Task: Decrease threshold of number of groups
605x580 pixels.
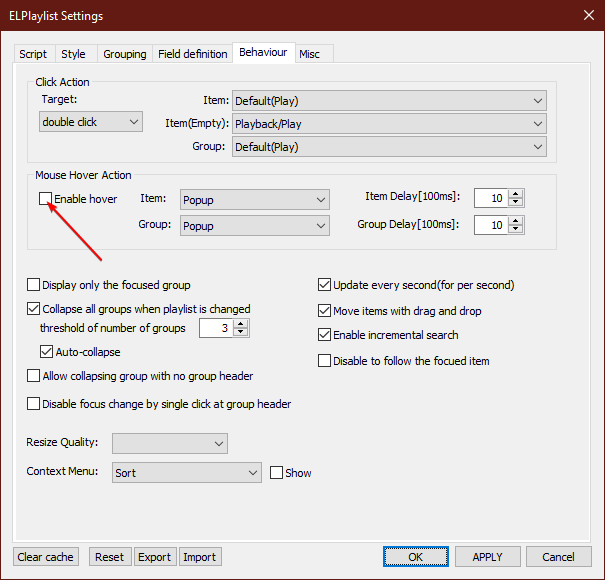Action: (x=241, y=333)
